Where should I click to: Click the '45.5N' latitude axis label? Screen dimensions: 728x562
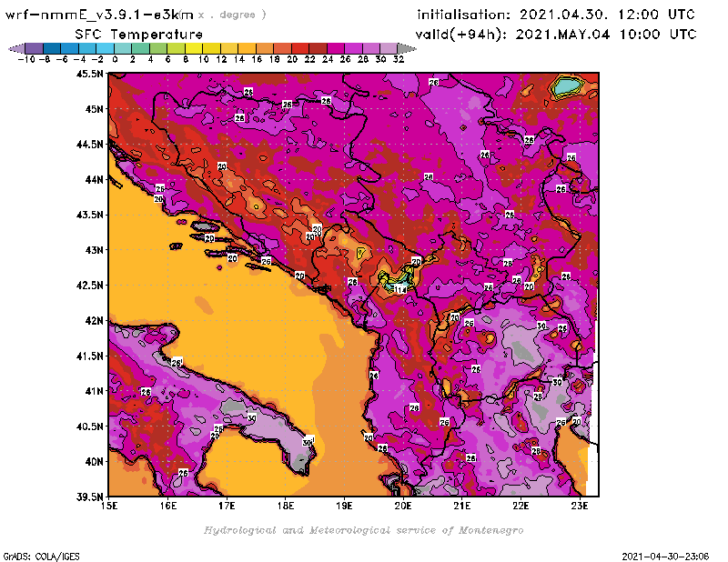[89, 74]
